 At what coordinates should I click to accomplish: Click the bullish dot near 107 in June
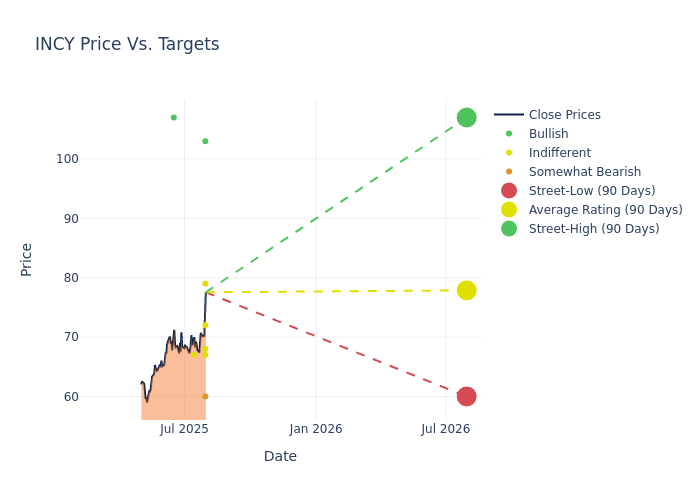[173, 118]
